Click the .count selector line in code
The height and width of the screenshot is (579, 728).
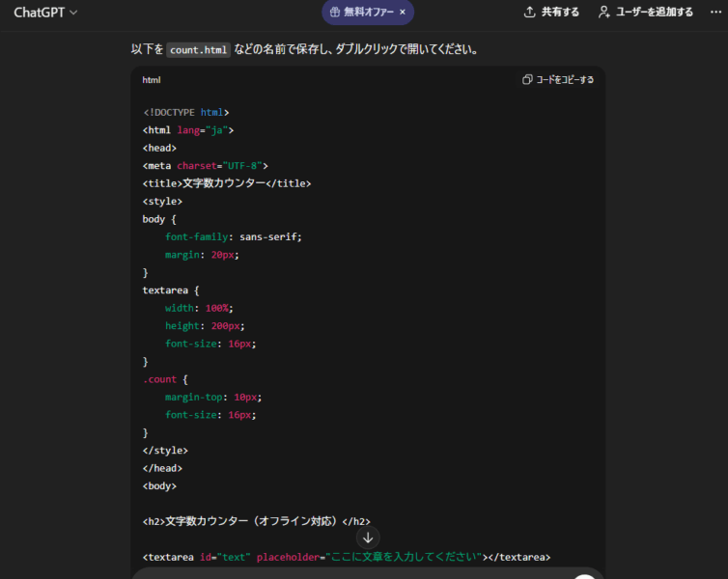165,379
